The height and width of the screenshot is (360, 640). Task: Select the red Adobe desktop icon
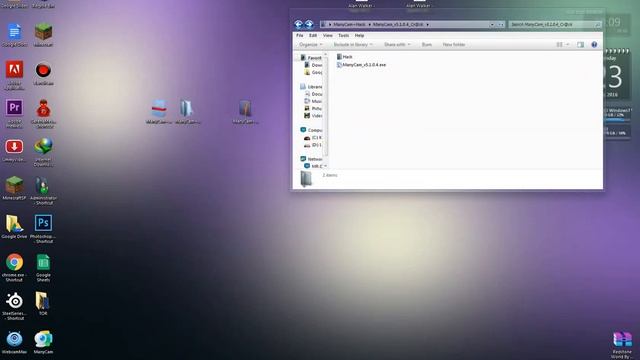[14, 74]
